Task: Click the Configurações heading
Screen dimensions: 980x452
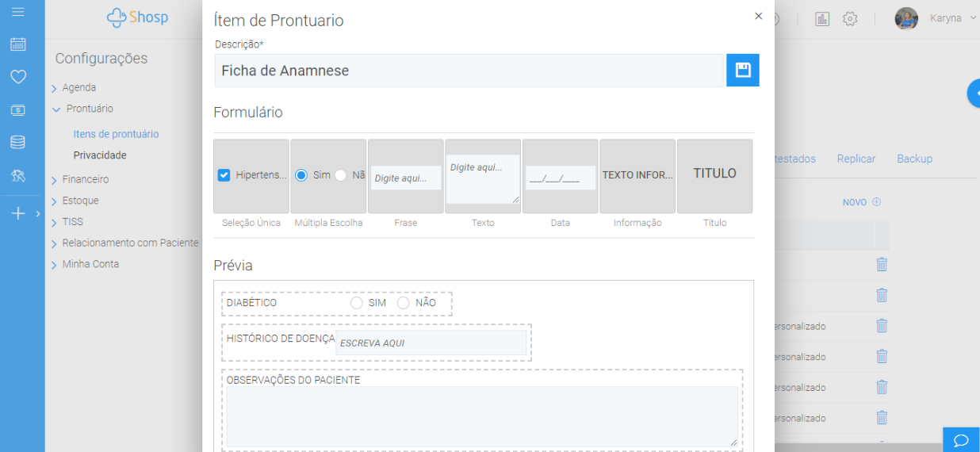Action: click(101, 59)
